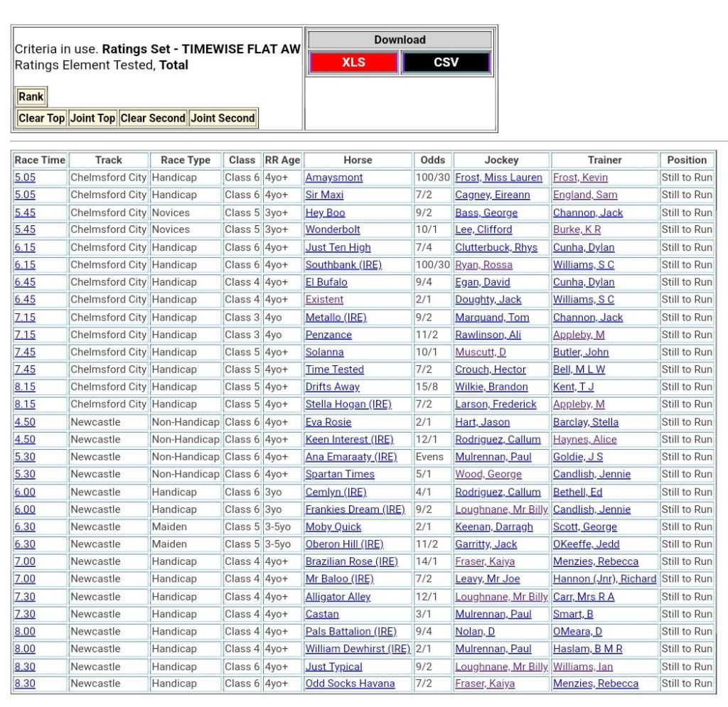The width and height of the screenshot is (728, 707).
Task: Open horse Amaysmont's page
Action: point(334,178)
